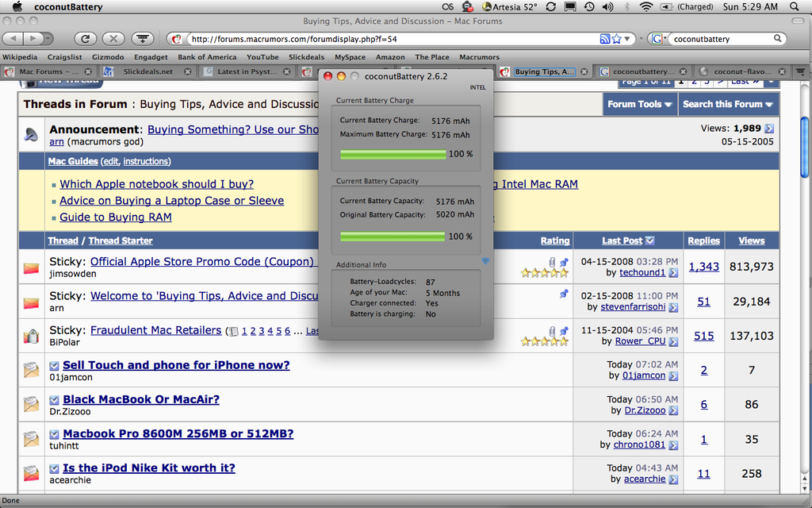Tick checkbox for Black MacBook Or MacAir thread
This screenshot has width=812, height=508.
pos(54,400)
